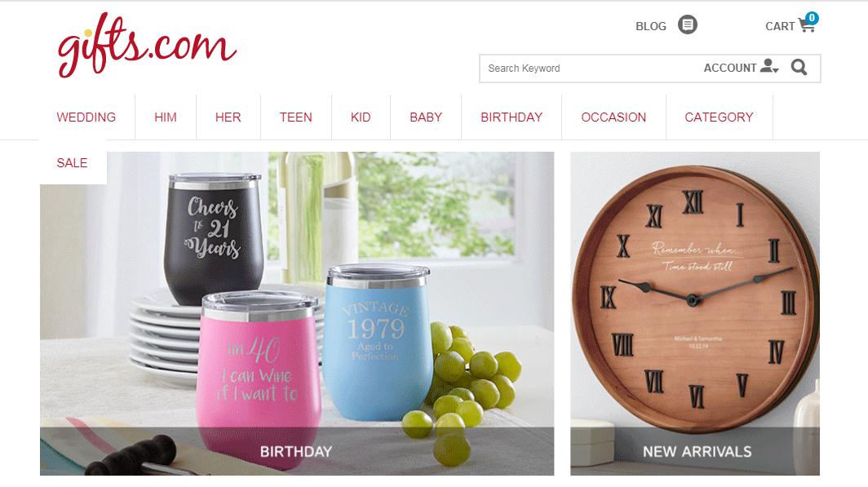The image size is (868, 487).
Task: Select the HIM menu item
Action: tap(166, 117)
